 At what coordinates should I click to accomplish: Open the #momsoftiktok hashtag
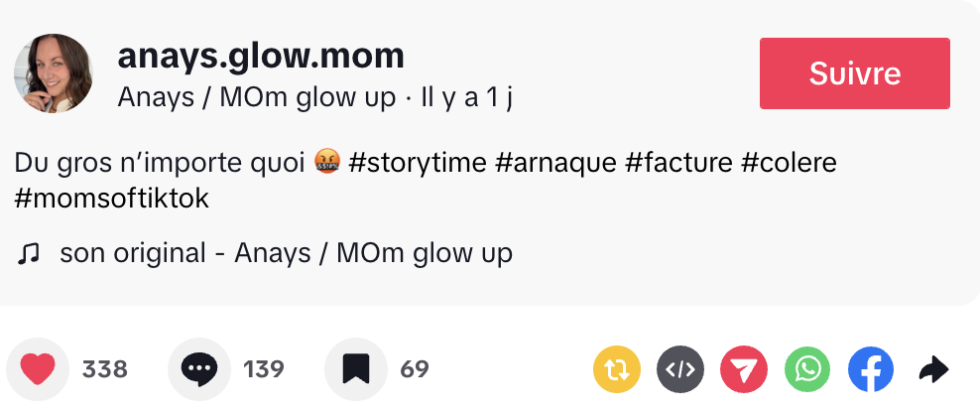(112, 198)
